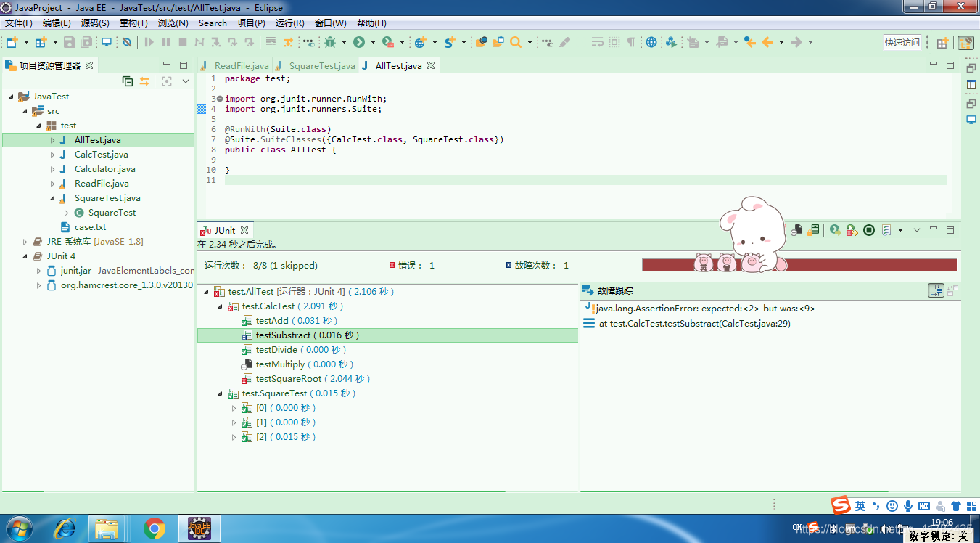The image size is (980, 543).
Task: Collapse test.SquareTest in JUnit results
Action: point(220,393)
